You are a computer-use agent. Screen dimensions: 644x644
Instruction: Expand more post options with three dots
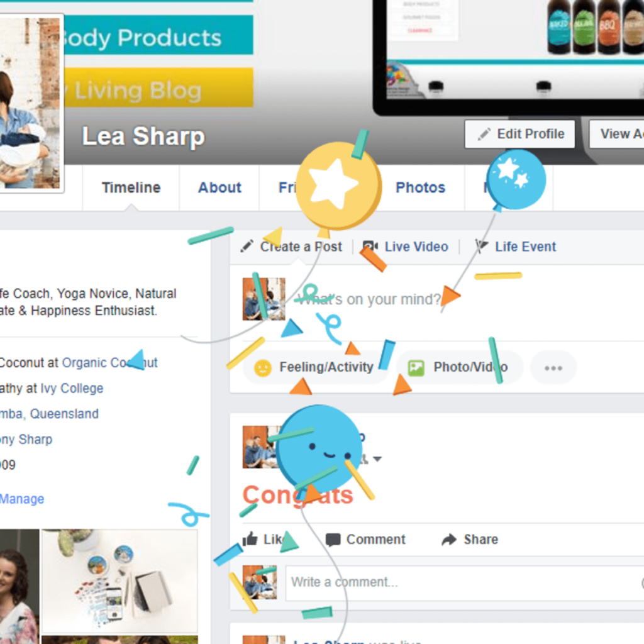(x=553, y=367)
